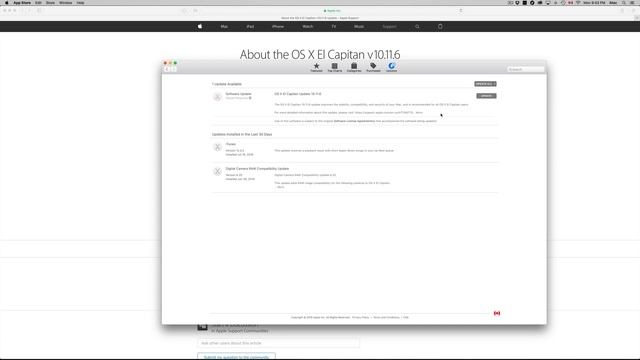Go back in the App Store window
Viewport: 640px width, 360px height.
pyautogui.click(x=167, y=69)
